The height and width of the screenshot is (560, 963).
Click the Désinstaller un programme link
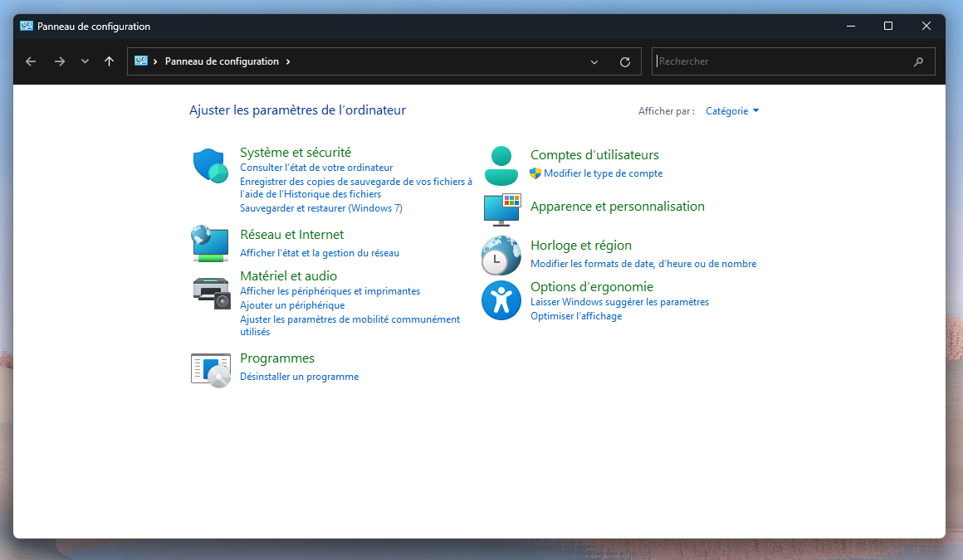(299, 377)
